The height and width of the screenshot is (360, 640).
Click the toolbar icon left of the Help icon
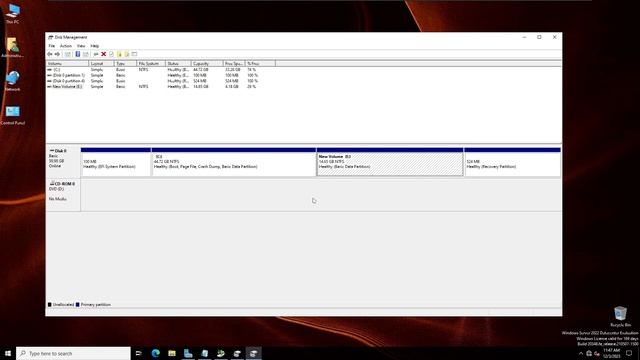tap(68, 54)
